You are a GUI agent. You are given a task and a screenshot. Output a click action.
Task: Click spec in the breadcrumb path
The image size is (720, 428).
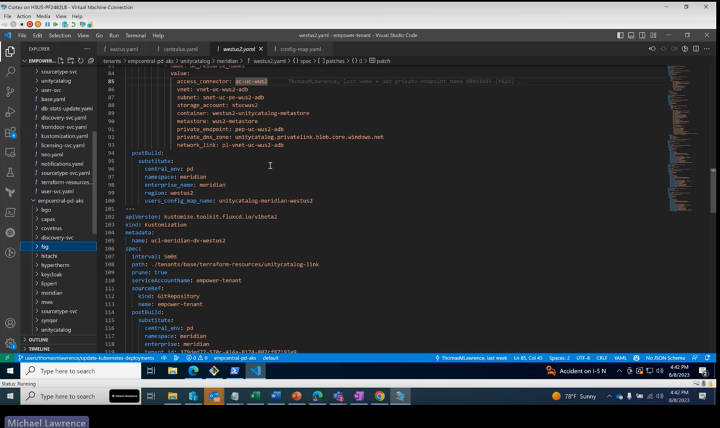pos(305,61)
